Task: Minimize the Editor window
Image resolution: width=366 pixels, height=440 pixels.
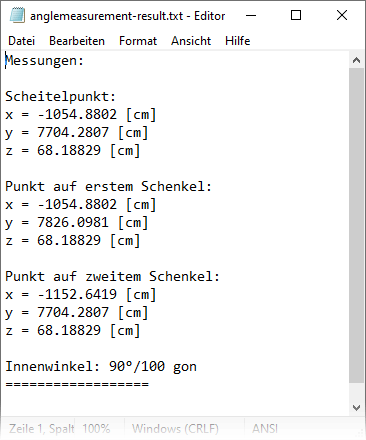Action: click(x=251, y=15)
